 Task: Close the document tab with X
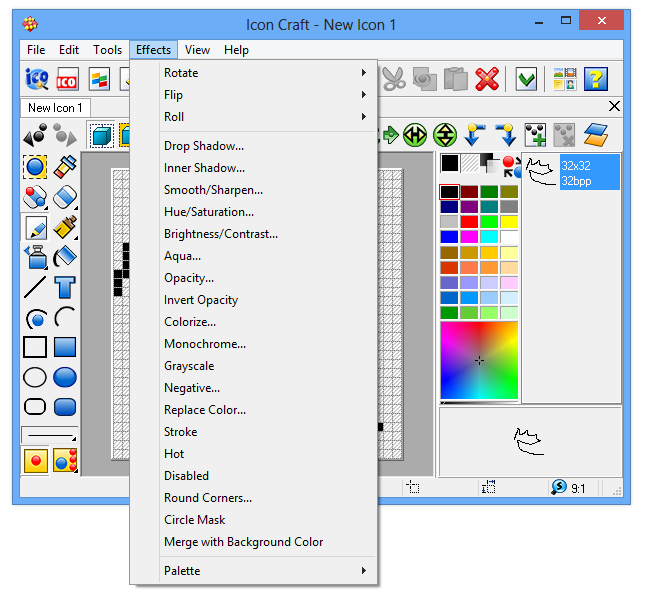[x=614, y=106]
